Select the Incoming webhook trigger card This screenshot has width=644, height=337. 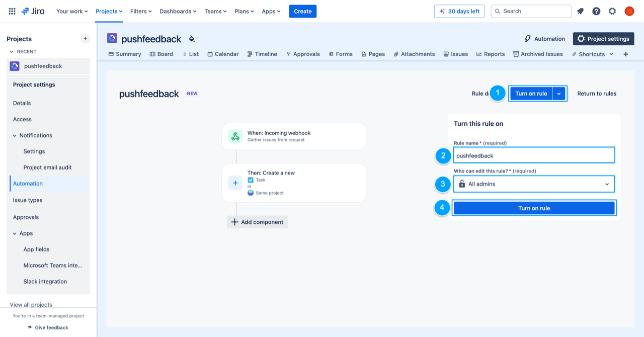point(294,136)
